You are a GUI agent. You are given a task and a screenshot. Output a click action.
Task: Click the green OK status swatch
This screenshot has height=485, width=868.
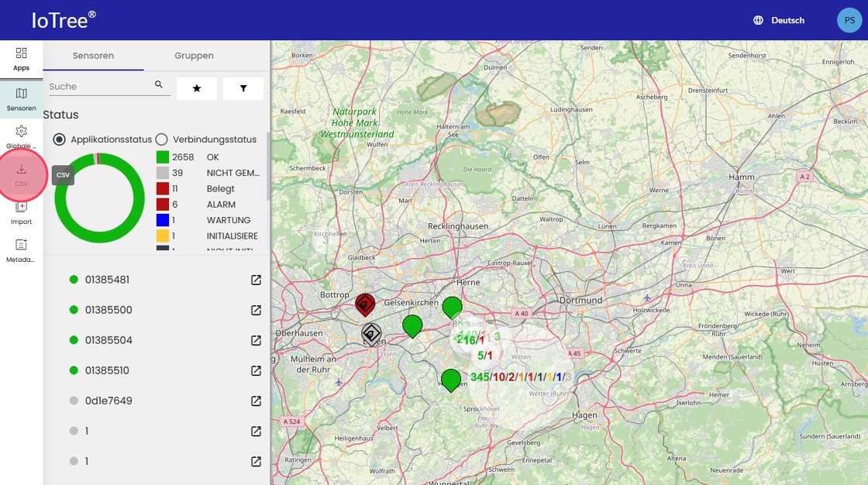click(163, 157)
